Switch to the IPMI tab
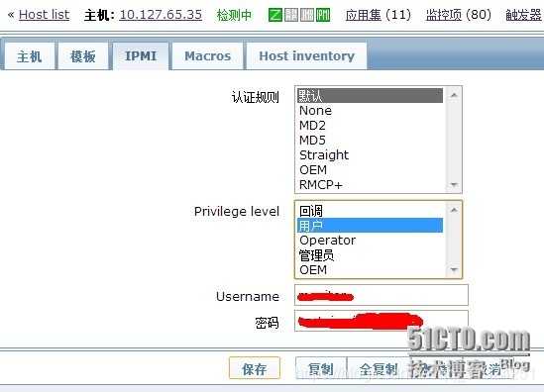This screenshot has height=392, width=544. pyautogui.click(x=141, y=56)
